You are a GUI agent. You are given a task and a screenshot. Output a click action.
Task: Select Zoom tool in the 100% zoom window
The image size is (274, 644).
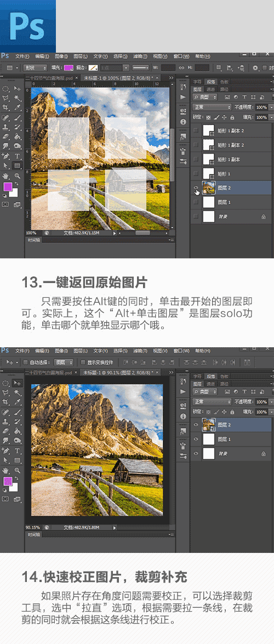coord(17,176)
